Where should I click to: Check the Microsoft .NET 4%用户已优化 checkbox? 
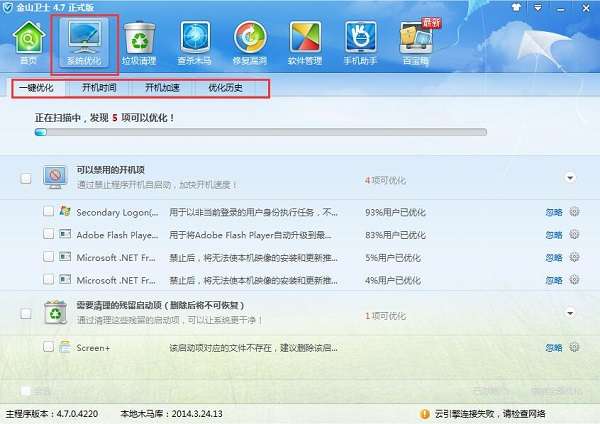[48, 279]
